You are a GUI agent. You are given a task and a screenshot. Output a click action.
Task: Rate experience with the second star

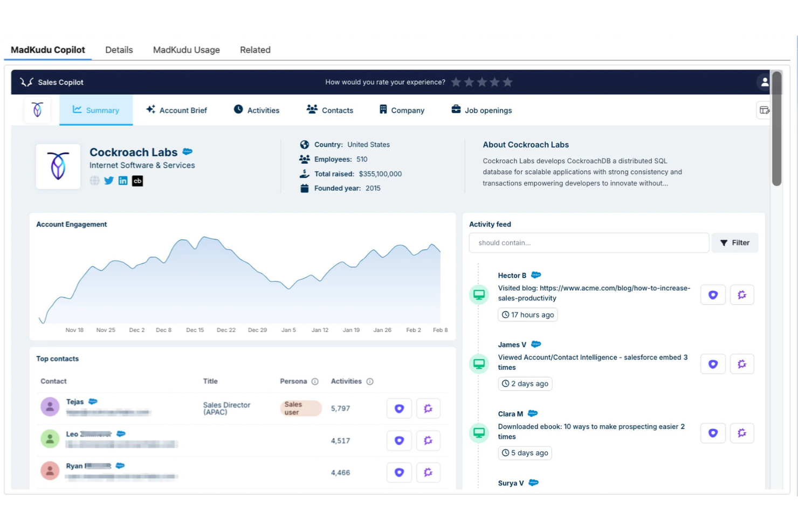469,82
